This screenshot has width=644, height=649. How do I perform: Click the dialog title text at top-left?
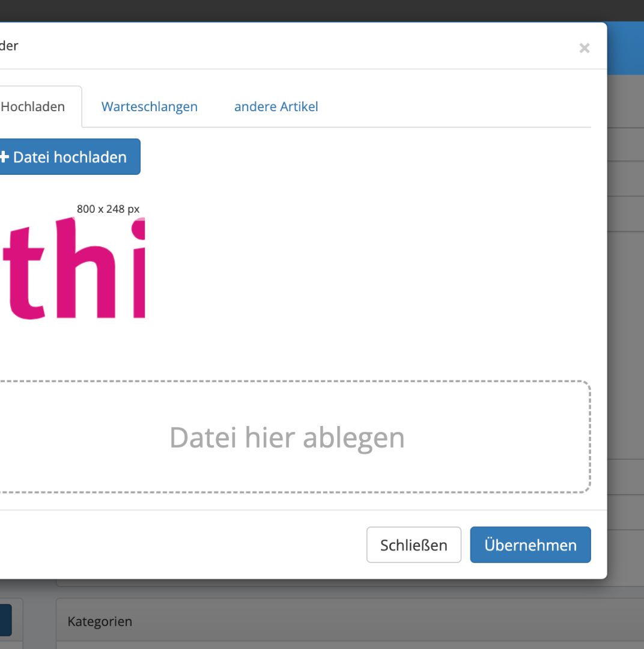pos(9,46)
